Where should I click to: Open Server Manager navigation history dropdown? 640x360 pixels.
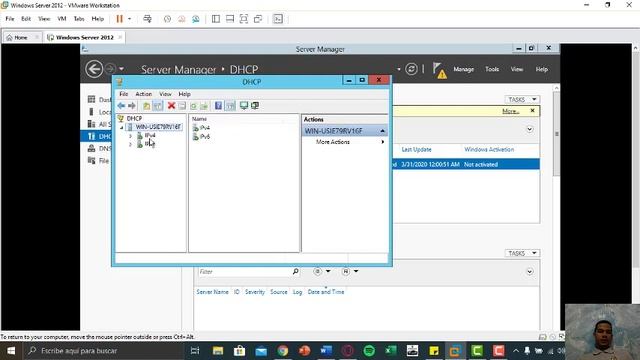(121, 69)
